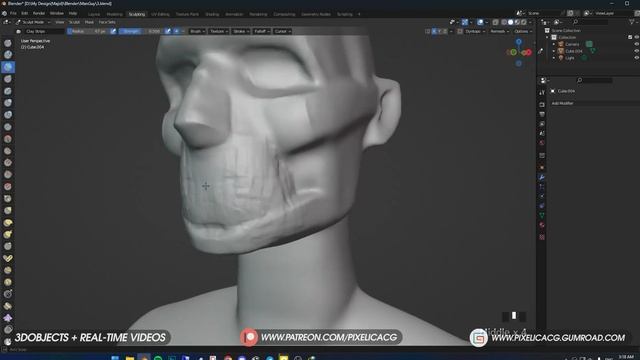This screenshot has width=640, height=360.
Task: Adjust the brush Strength slider
Action: tap(141, 31)
